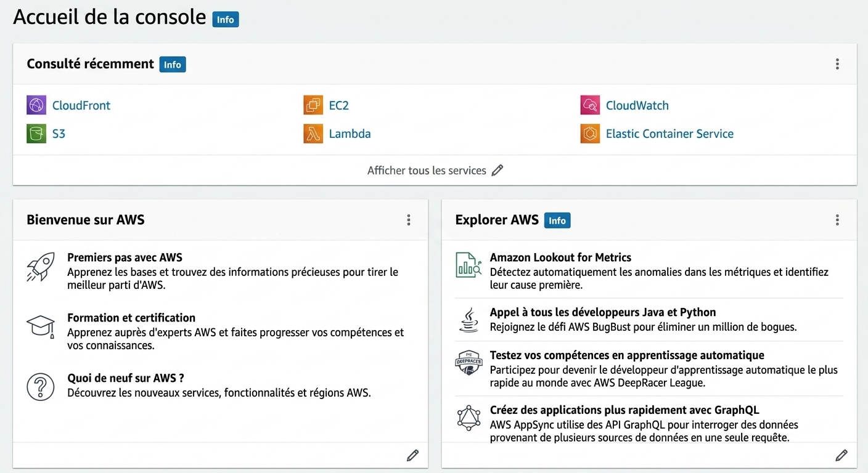Image resolution: width=868 pixels, height=473 pixels.
Task: Open the Elastic Container Service link
Action: 669,134
